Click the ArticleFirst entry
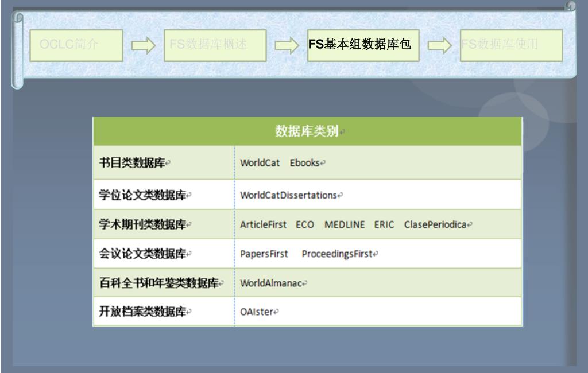 263,224
